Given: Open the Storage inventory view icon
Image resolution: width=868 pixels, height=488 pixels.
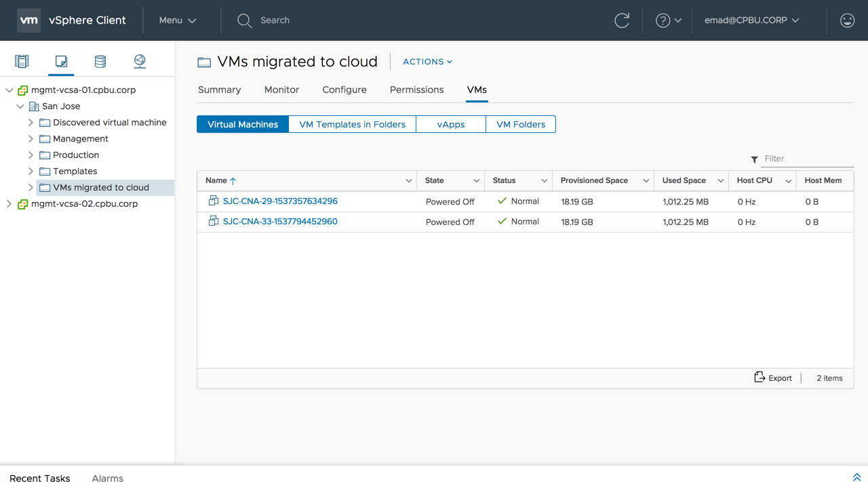Looking at the screenshot, I should coord(100,62).
